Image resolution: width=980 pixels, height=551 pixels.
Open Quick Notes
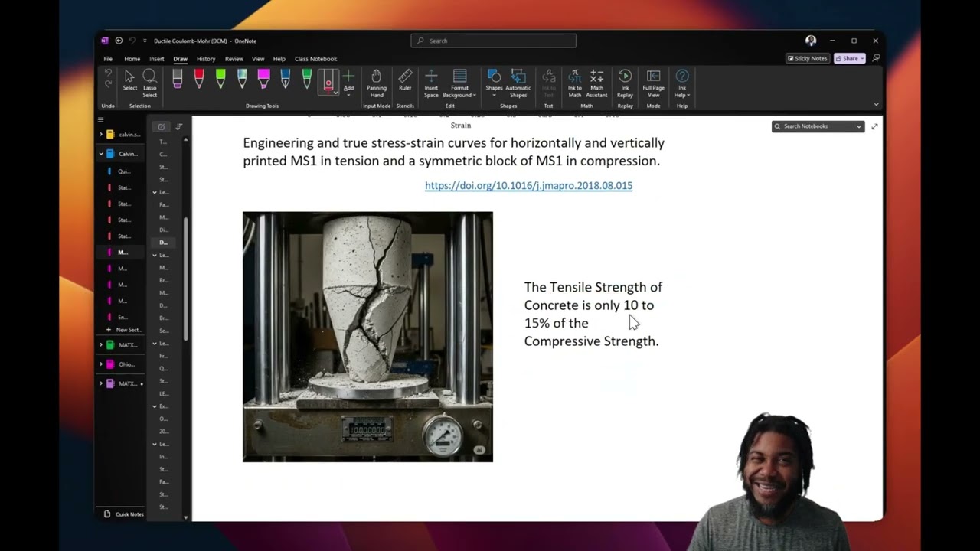point(124,514)
